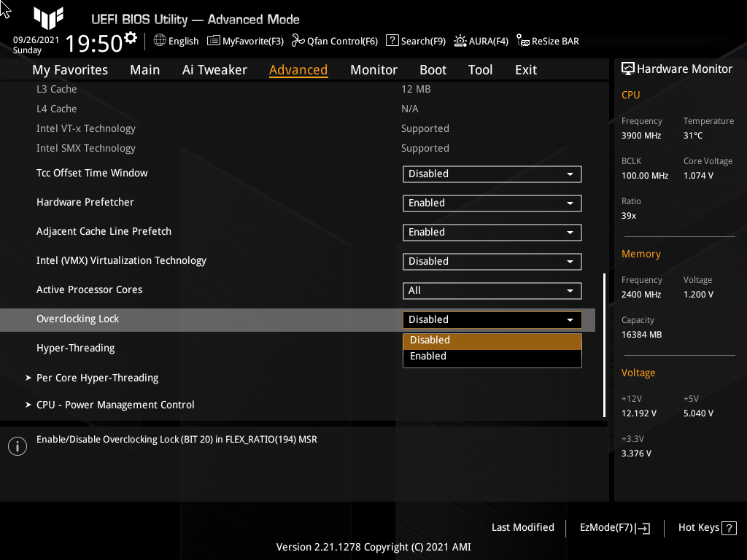This screenshot has width=747, height=560.
Task: Switch to the Ai Tweaker tab
Action: (214, 69)
